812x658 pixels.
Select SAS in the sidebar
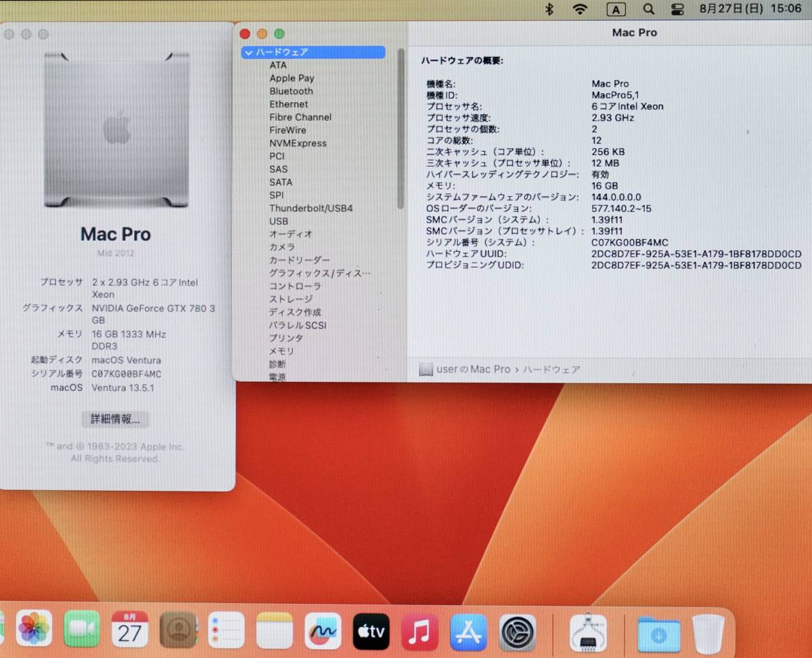(278, 169)
